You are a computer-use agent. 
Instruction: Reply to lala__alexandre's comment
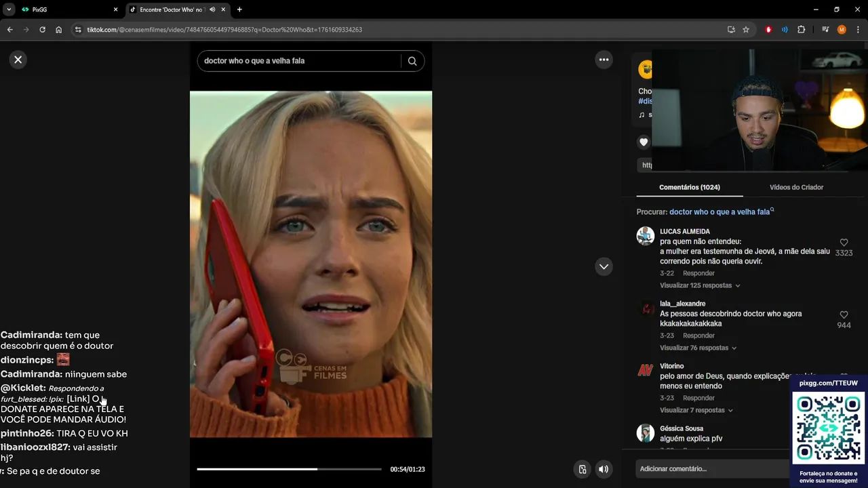698,335
